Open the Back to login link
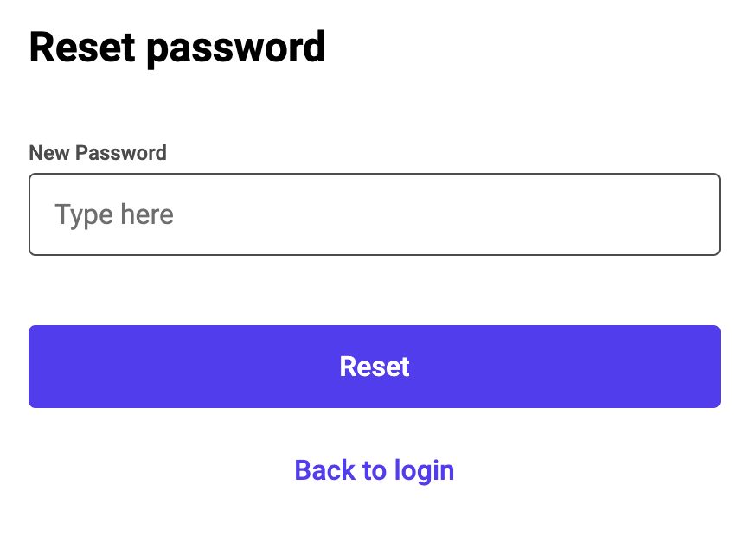756x536 pixels. [x=374, y=470]
